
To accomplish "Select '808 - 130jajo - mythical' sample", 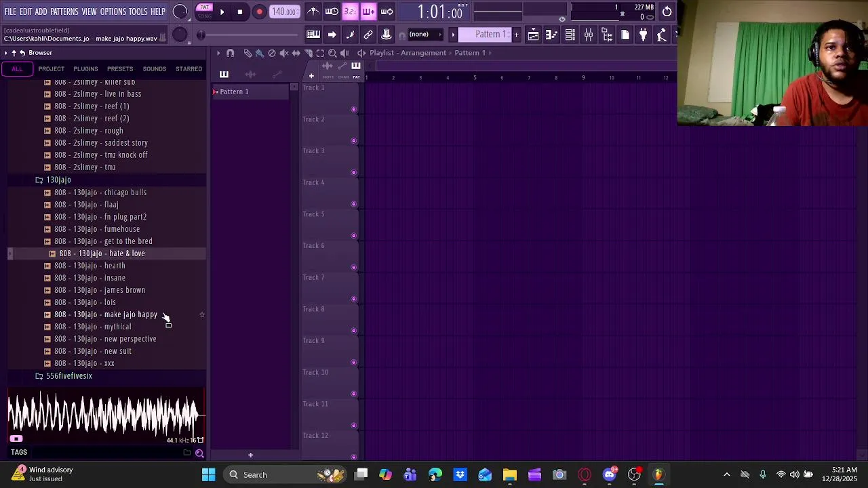I will click(93, 327).
